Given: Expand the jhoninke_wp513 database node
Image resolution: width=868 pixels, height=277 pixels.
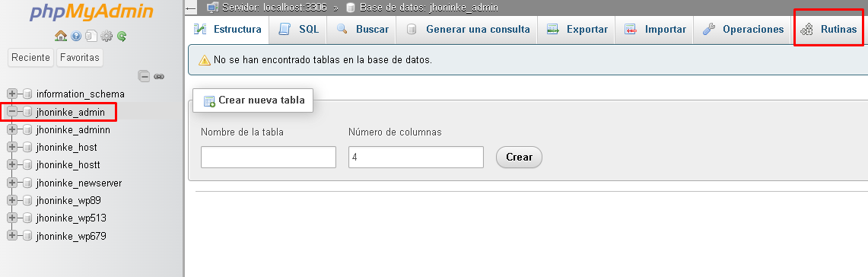Looking at the screenshot, I should click(12, 218).
